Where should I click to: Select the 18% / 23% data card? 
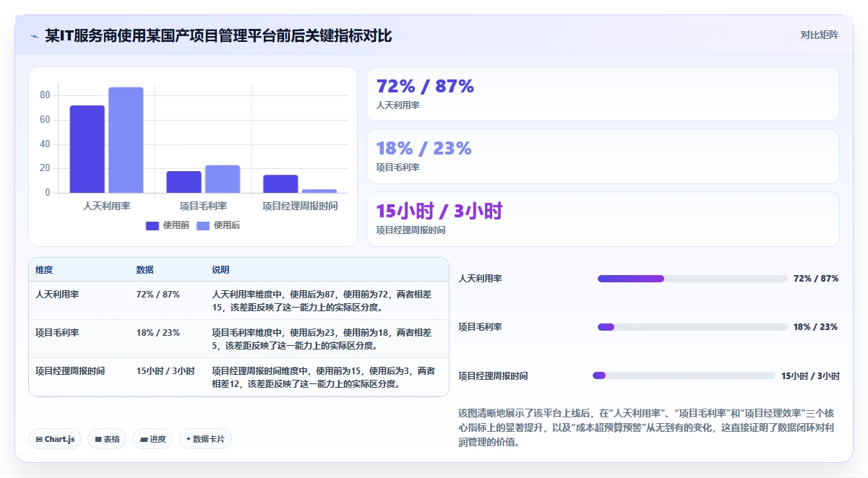603,156
